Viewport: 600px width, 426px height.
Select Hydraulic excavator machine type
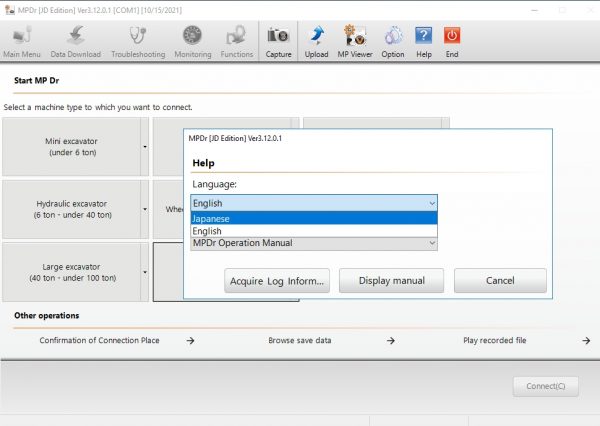click(72, 209)
